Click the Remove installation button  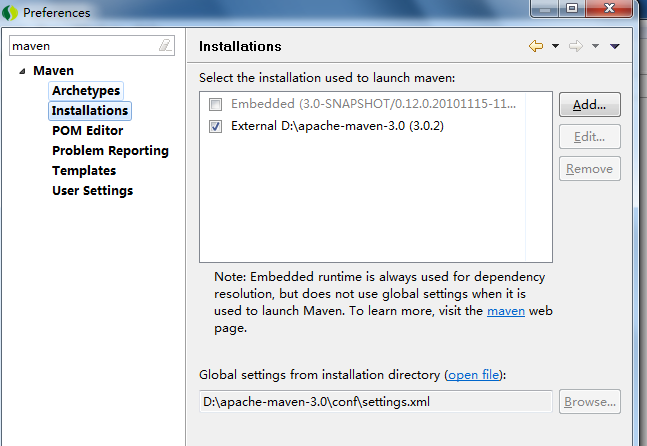[590, 169]
